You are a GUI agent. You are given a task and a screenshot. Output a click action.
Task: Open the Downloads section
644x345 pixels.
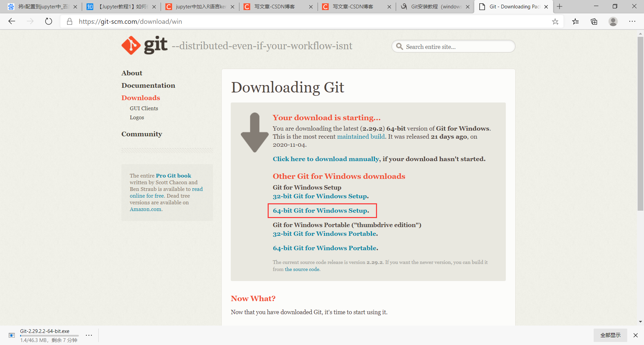pos(141,98)
